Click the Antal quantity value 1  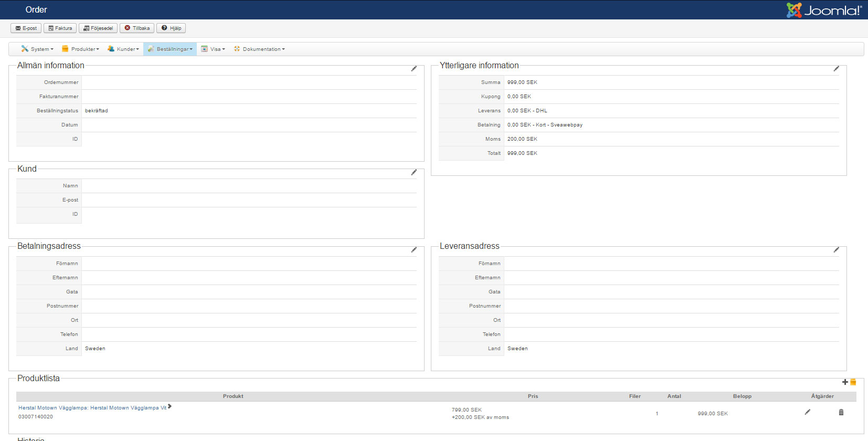(657, 414)
